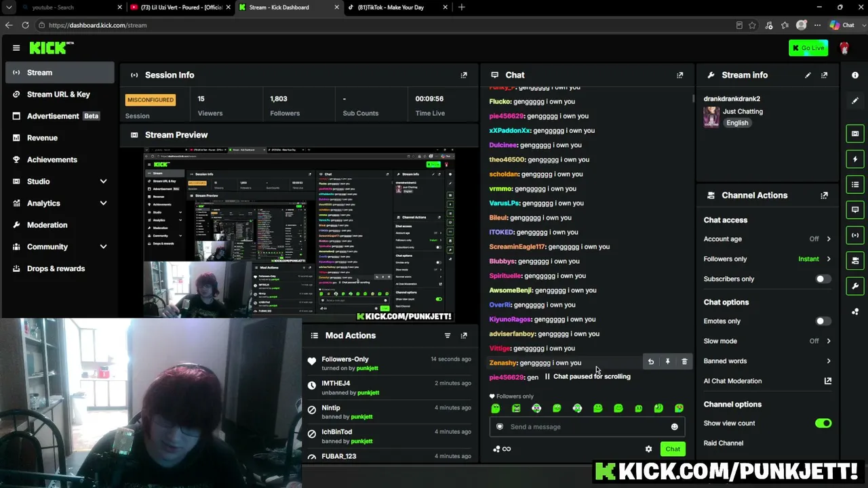Toggle stream preview widget icon in sidebar
This screenshot has width=868, height=488.
(855, 134)
